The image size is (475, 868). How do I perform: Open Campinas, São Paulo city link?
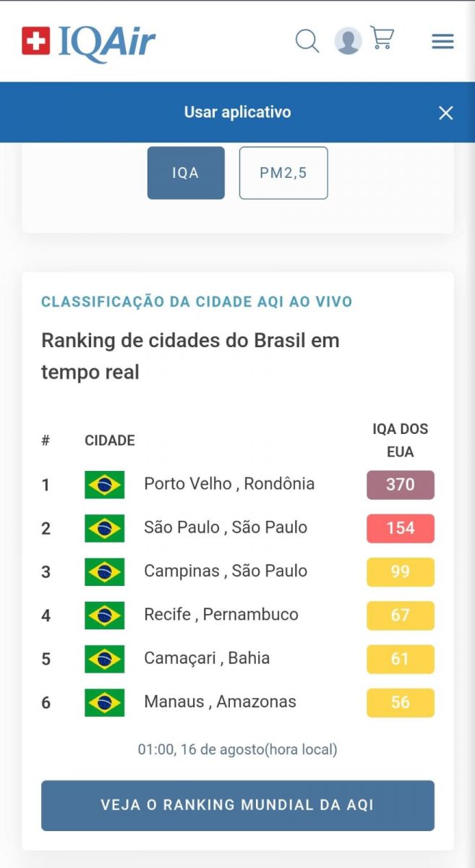click(x=226, y=571)
